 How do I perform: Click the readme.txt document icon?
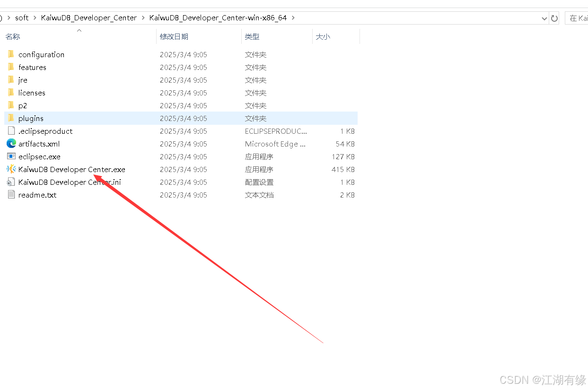coord(11,195)
